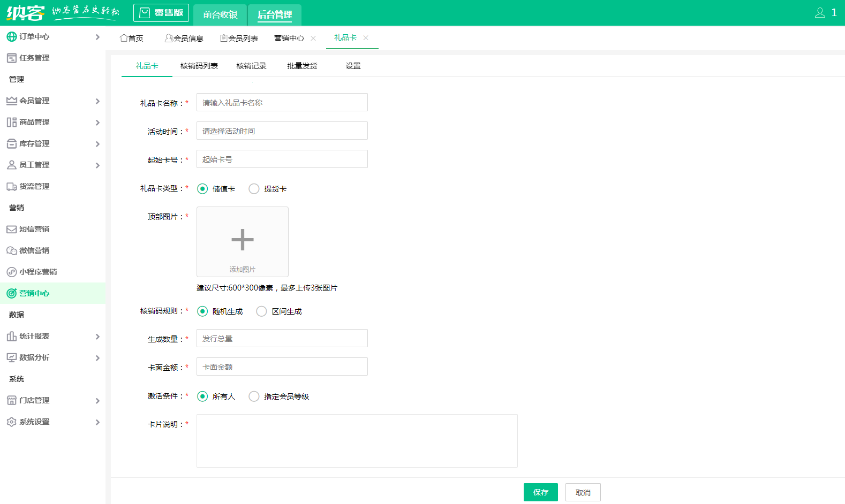Image resolution: width=845 pixels, height=504 pixels.
Task: Select the 提货卡 radio option
Action: (x=254, y=189)
